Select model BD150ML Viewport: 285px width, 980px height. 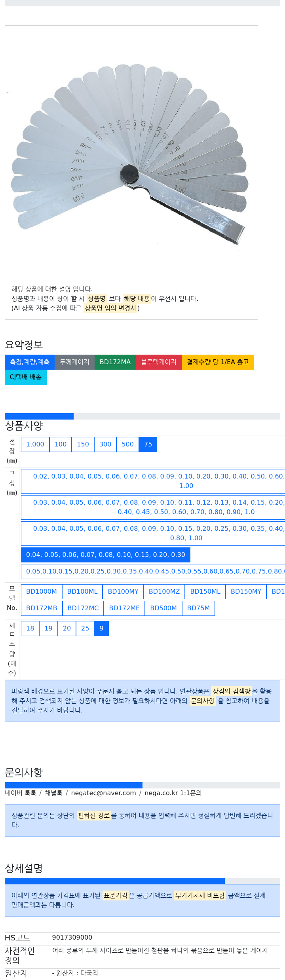coord(205,591)
